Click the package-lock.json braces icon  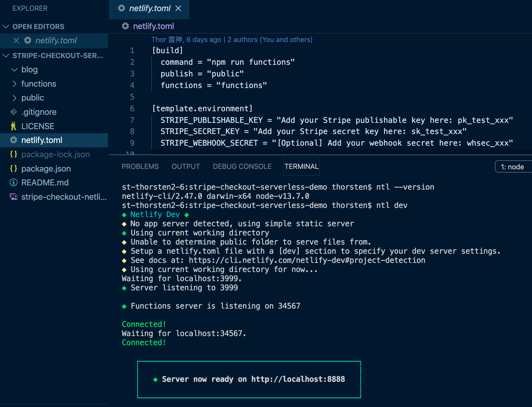(x=14, y=154)
